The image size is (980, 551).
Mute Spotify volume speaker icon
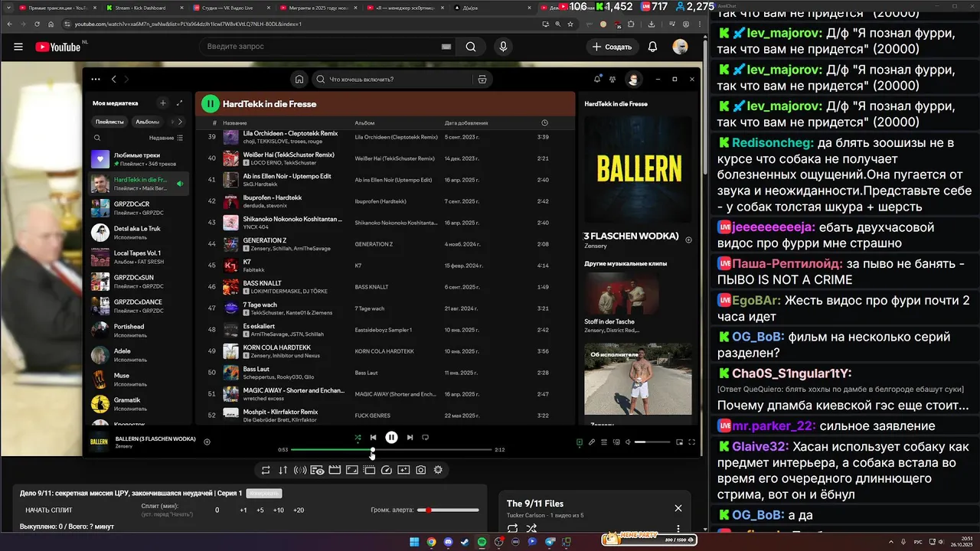pos(628,442)
